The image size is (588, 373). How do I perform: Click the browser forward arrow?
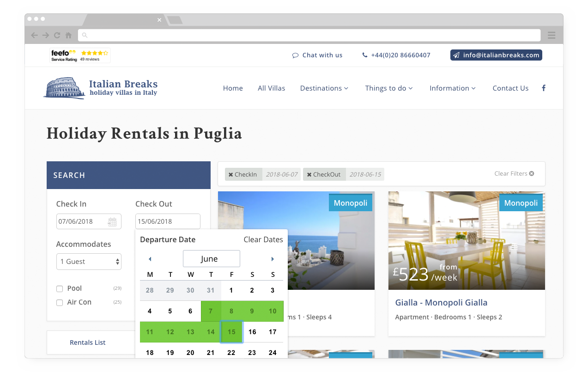pyautogui.click(x=46, y=35)
